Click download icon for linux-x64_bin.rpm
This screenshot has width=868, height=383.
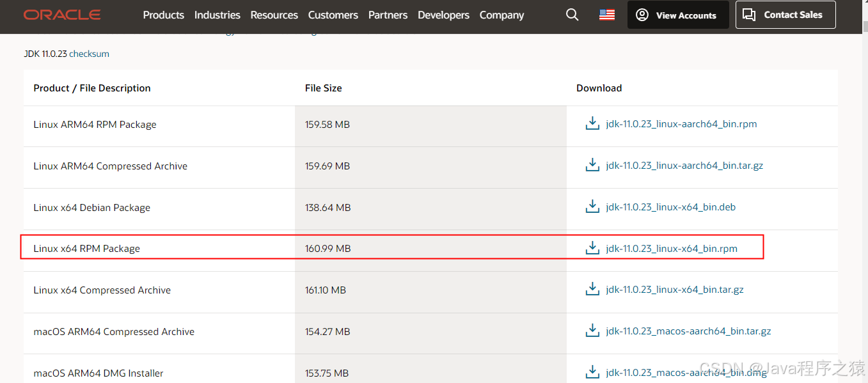pyautogui.click(x=593, y=248)
